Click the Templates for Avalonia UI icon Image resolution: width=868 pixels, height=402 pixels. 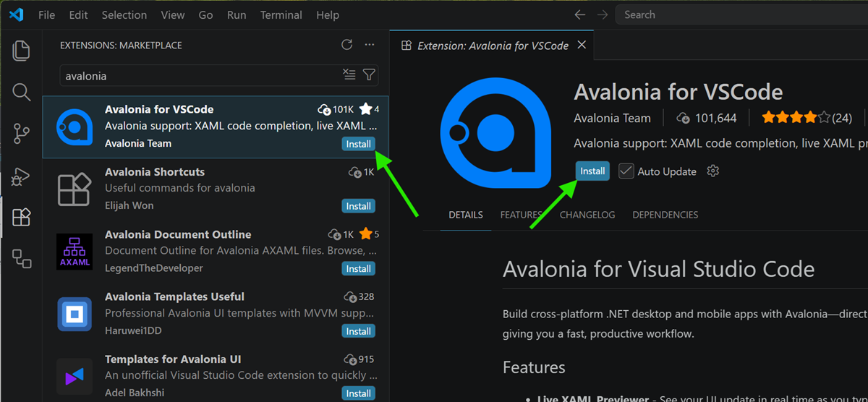click(75, 377)
